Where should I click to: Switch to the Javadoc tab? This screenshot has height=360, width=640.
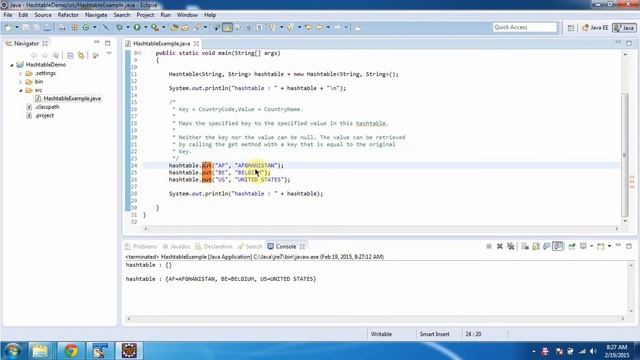coord(176,247)
